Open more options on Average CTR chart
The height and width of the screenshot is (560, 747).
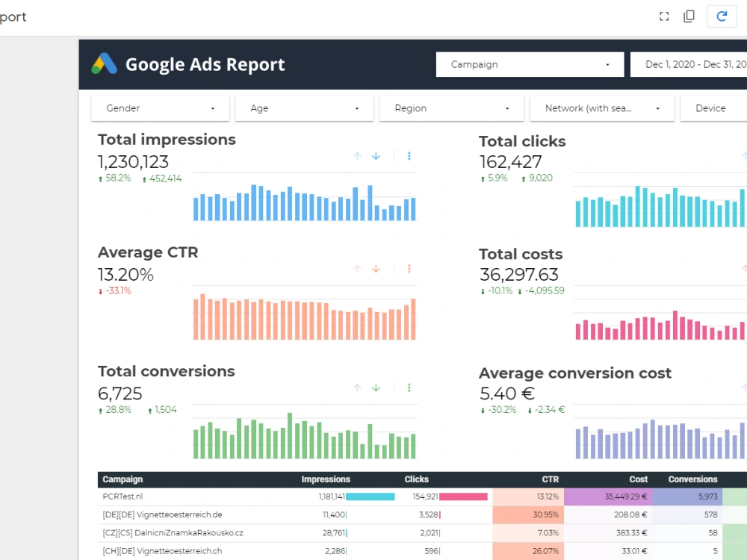[409, 269]
